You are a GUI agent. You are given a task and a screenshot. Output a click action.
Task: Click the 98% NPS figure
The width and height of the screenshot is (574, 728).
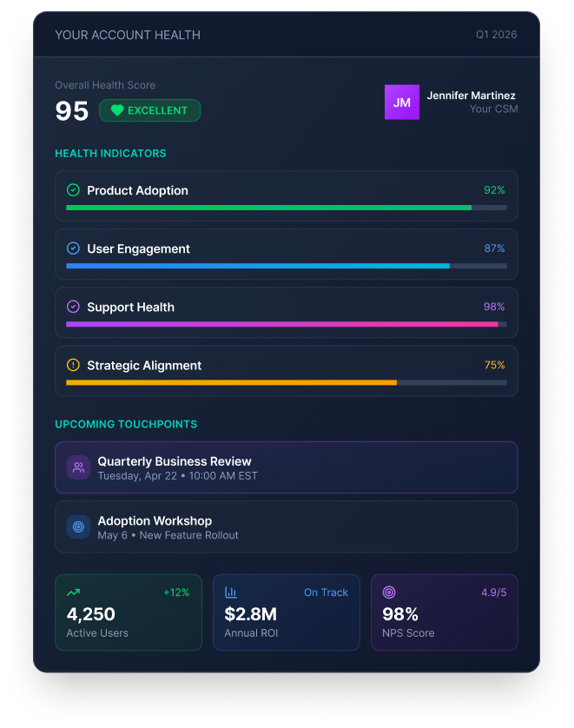[400, 614]
